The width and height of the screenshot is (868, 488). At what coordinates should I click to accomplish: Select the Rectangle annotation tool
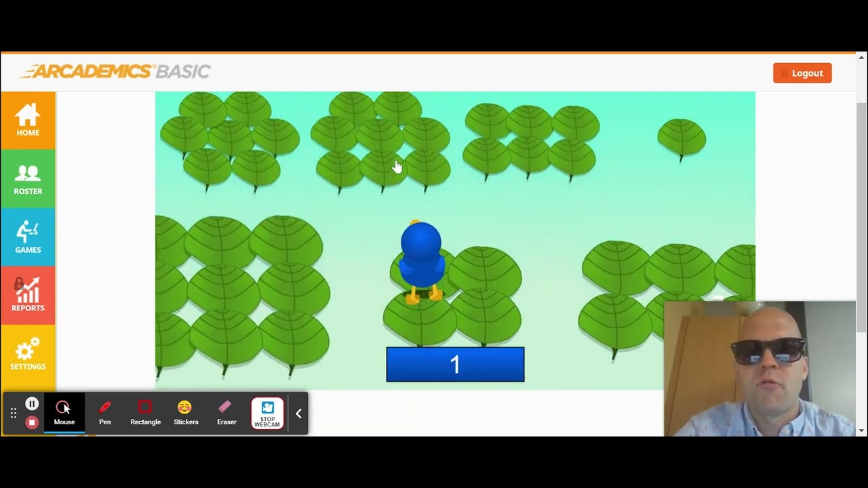point(145,413)
